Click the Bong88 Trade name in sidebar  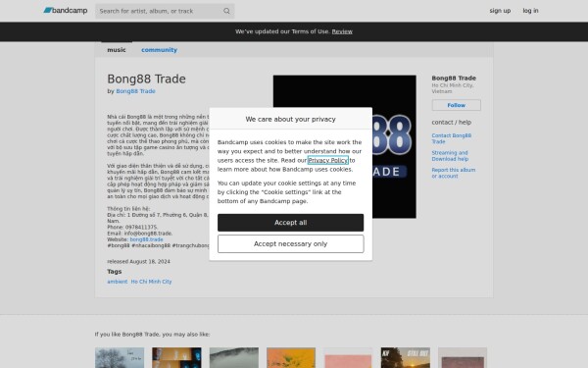(x=454, y=79)
